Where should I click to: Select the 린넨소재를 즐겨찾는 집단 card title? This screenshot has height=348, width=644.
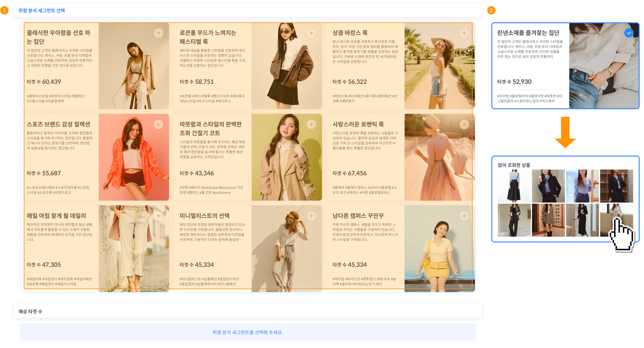[x=528, y=33]
